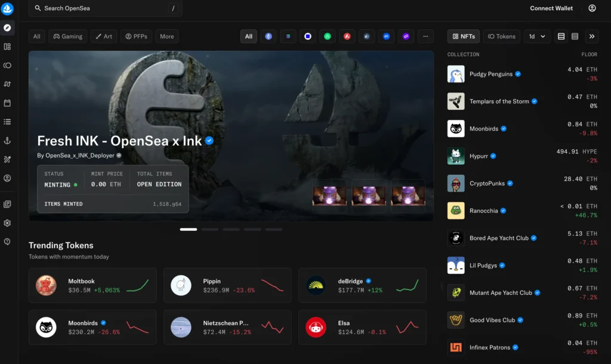
Task: Filter by Base chain white circle icon
Action: 308,36
